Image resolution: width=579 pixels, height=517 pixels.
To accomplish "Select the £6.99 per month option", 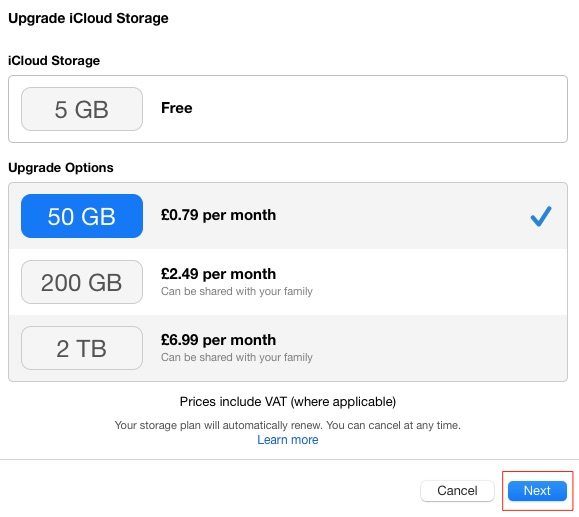I will click(x=218, y=340).
